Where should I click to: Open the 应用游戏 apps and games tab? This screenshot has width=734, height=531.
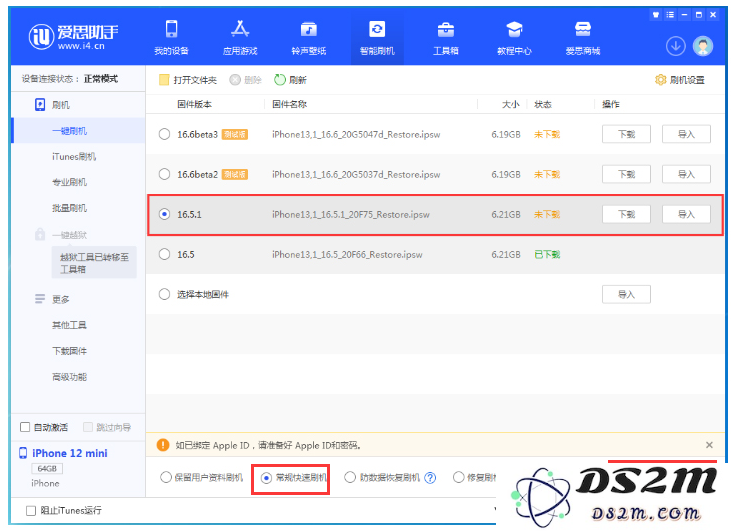[240, 38]
